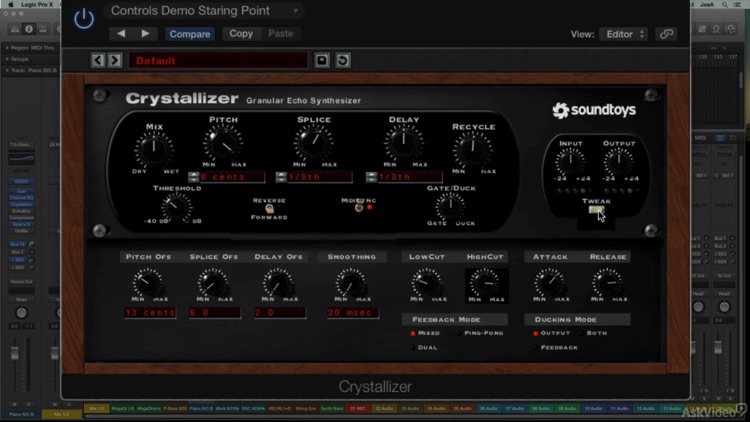Click the 2.0 delay offset display
750x422 pixels.
click(x=280, y=313)
